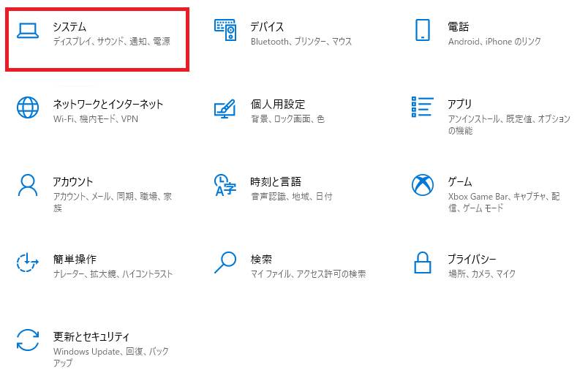Open the 更新とセキュリティ title
Viewport: 588px width, 389px height.
tap(91, 336)
